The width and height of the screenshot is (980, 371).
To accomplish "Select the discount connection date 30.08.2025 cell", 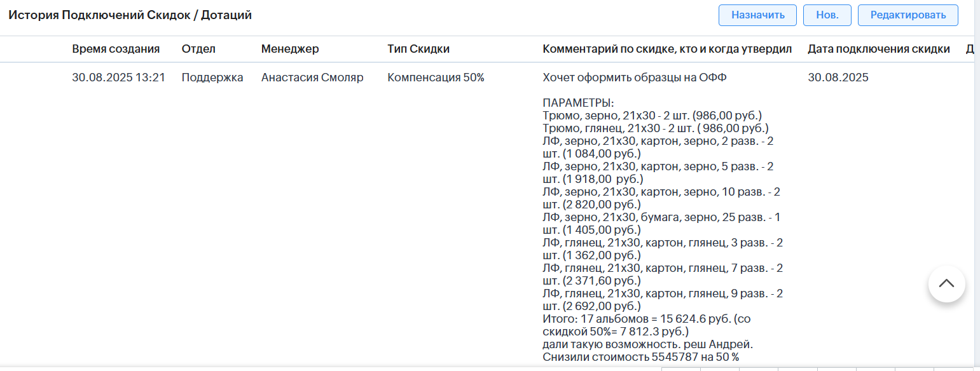I will (838, 78).
